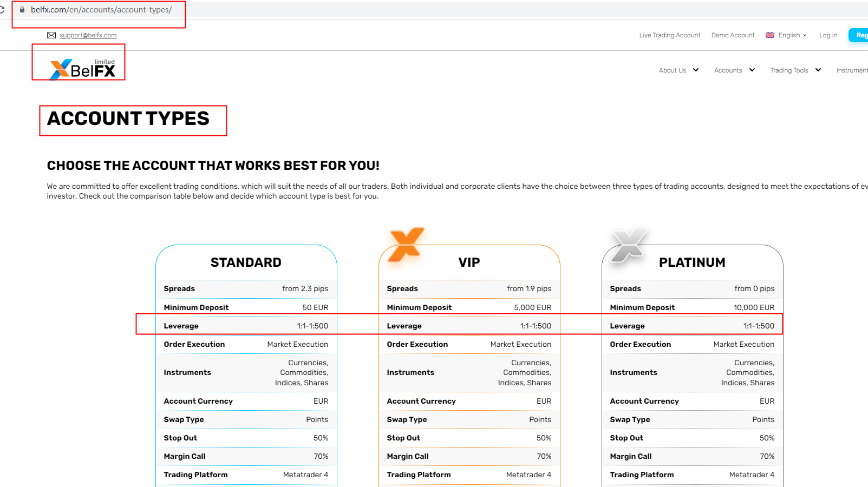Click the BelFX logo
This screenshot has width=868, height=487.
(82, 69)
